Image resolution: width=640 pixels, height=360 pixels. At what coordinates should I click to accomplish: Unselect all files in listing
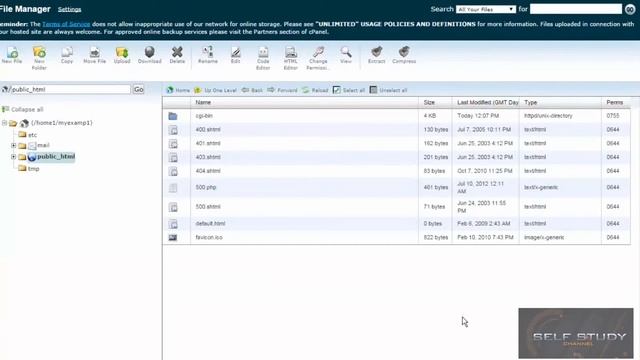coord(388,90)
